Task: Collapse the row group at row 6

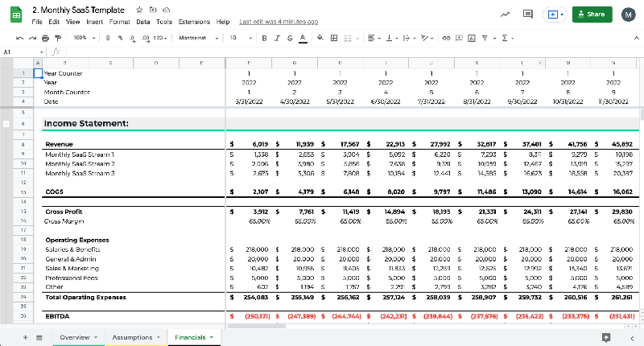Action: tap(7, 124)
